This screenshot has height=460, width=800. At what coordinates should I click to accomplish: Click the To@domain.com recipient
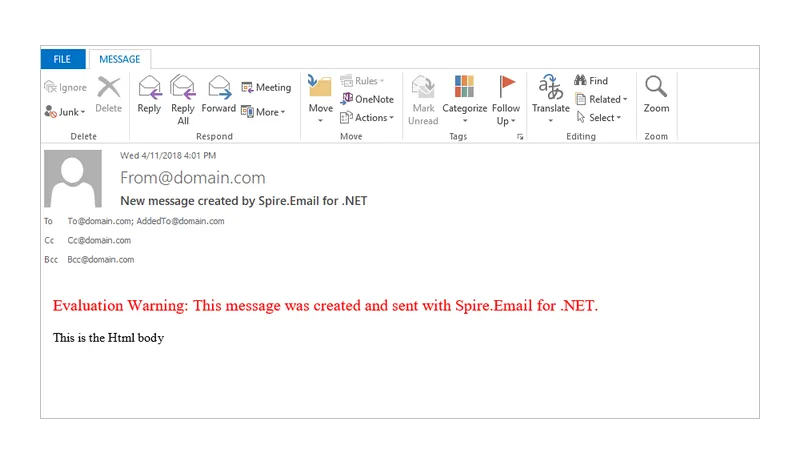click(x=99, y=221)
